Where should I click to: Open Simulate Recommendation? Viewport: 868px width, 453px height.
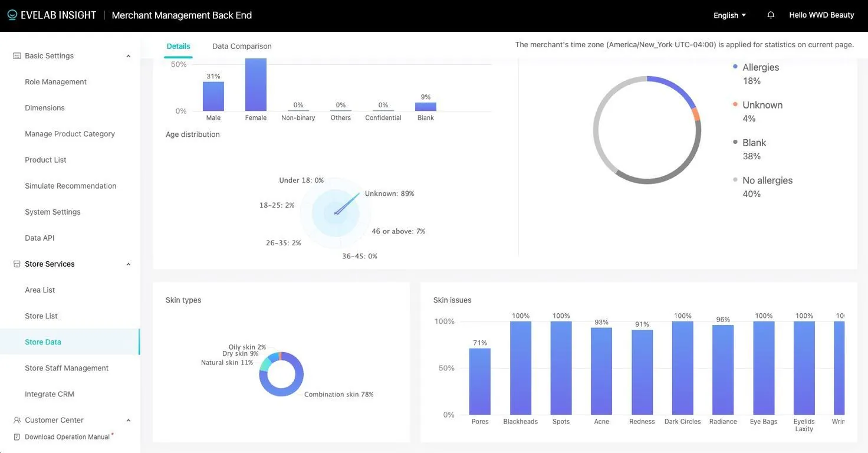(71, 186)
